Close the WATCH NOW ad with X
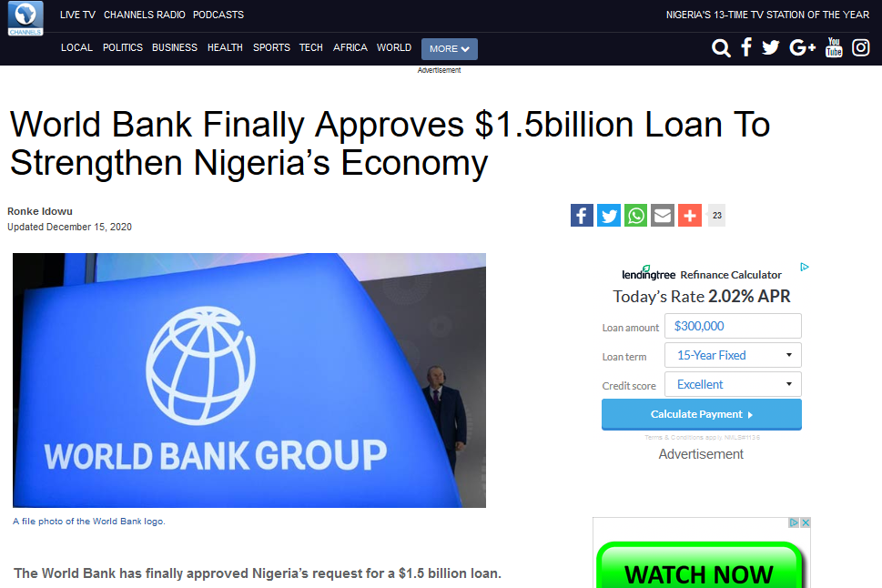 (806, 522)
